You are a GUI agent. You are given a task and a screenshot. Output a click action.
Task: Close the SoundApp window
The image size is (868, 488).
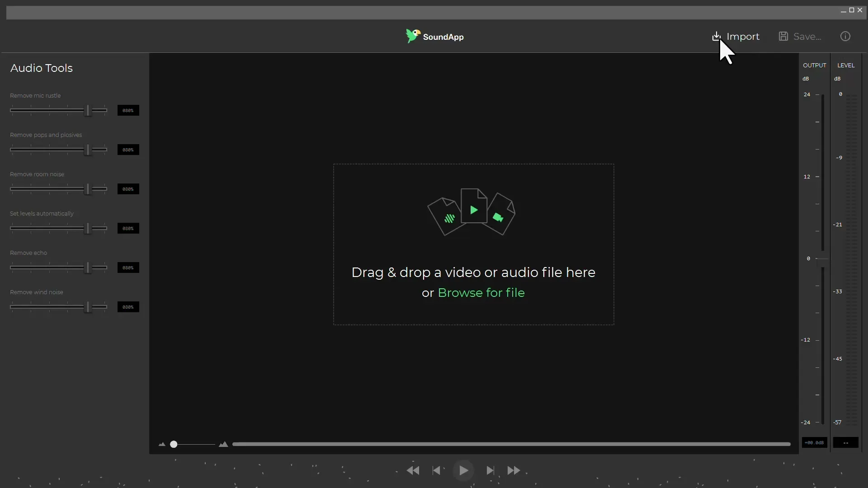tap(860, 10)
